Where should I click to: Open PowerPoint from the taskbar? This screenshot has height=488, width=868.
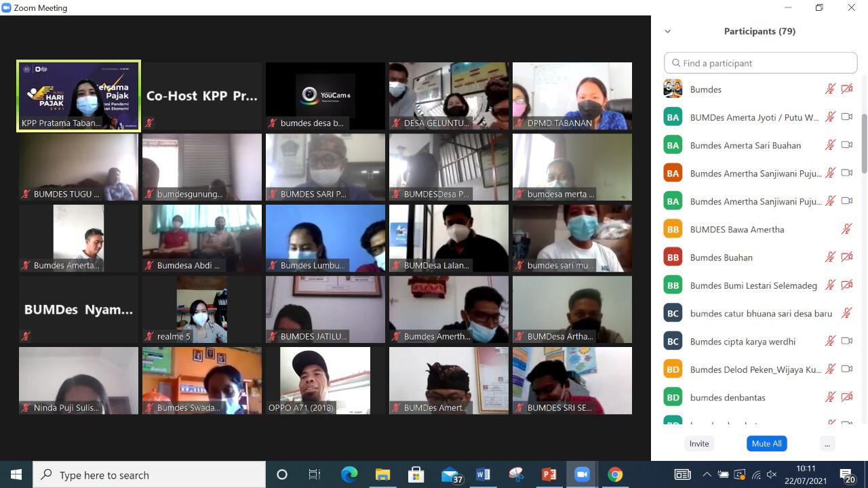click(549, 474)
